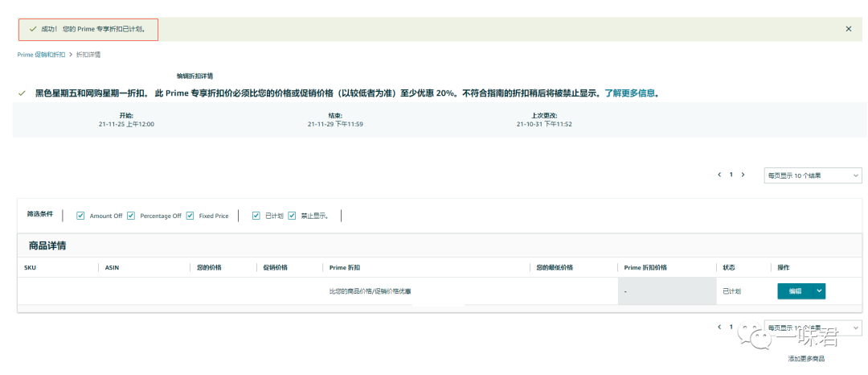
Task: Click the green checkmark beside the discount notice
Action: 22,93
